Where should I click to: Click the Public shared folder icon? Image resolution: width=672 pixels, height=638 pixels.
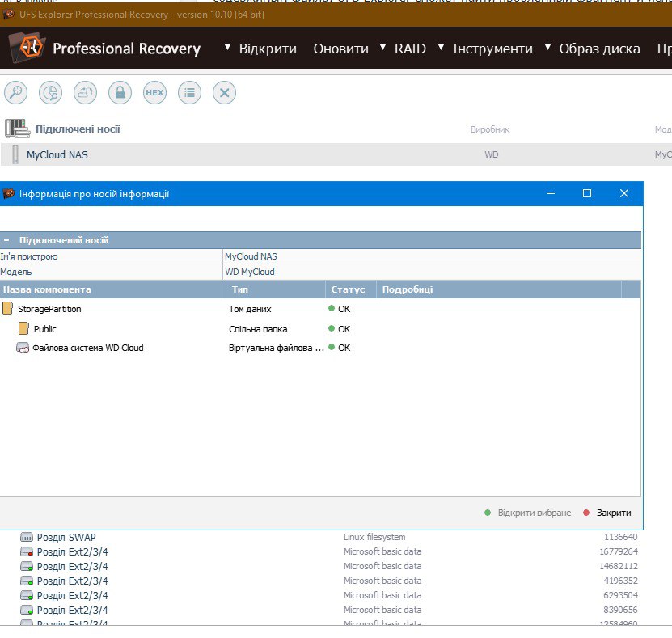(23, 328)
